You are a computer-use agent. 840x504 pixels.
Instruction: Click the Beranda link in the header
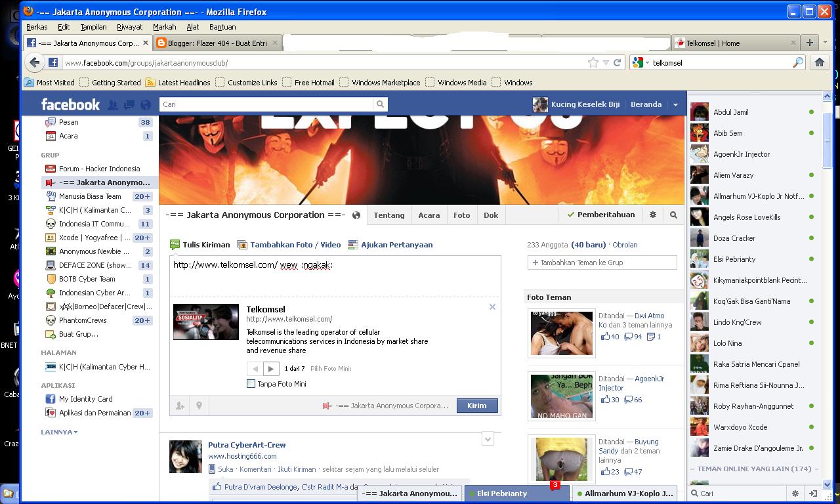[646, 104]
